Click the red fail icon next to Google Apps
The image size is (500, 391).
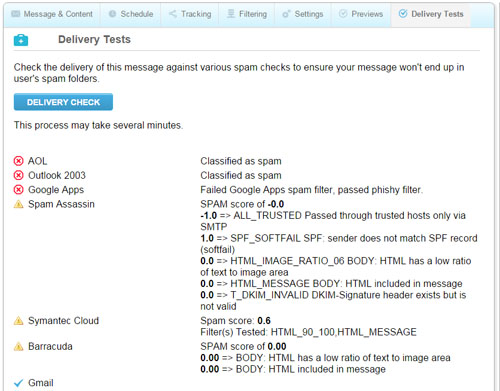tap(19, 190)
